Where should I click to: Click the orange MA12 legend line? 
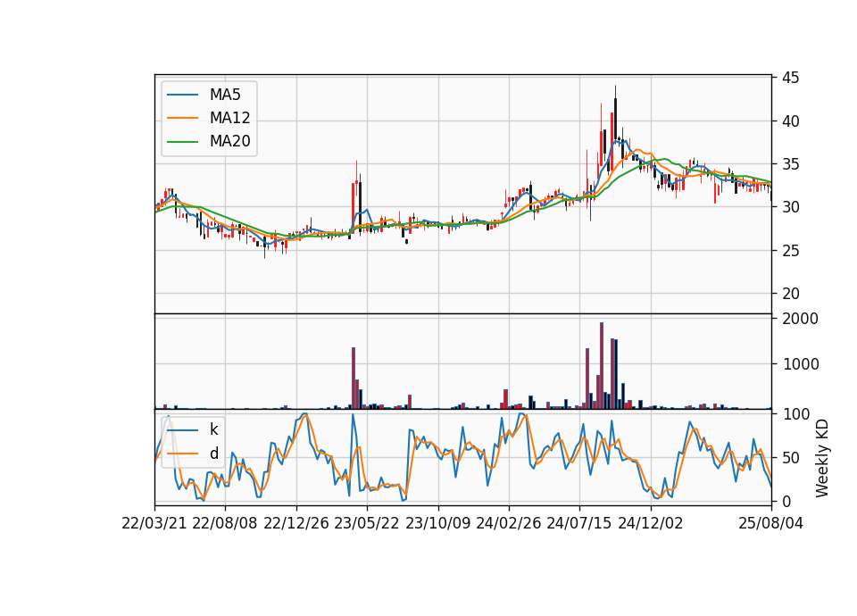coord(182,118)
